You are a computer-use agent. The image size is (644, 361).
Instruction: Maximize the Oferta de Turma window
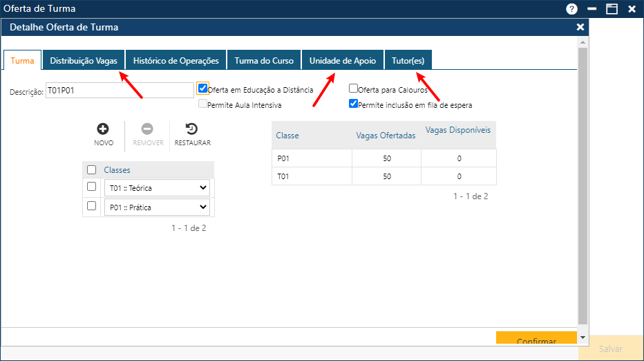click(612, 9)
